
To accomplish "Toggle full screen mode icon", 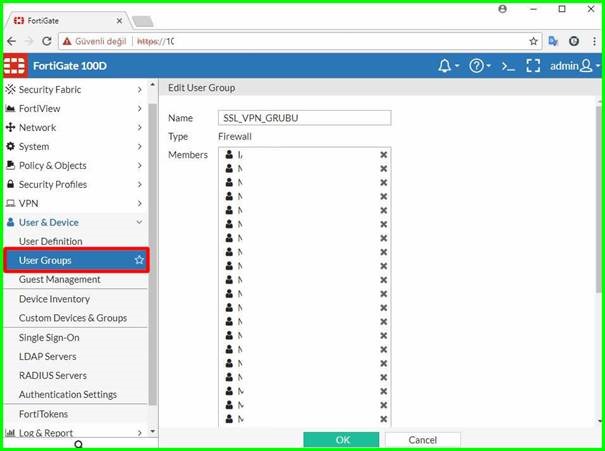I will pyautogui.click(x=533, y=66).
